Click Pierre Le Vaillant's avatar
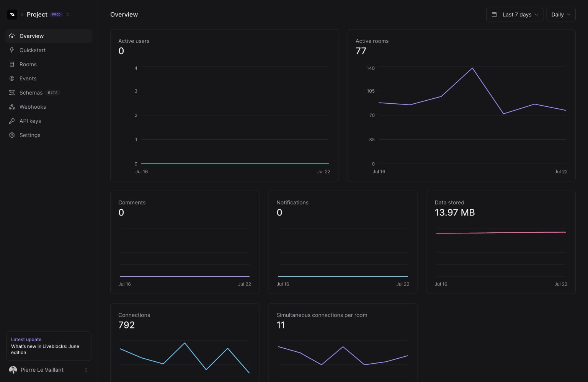The width and height of the screenshot is (588, 382). click(13, 370)
